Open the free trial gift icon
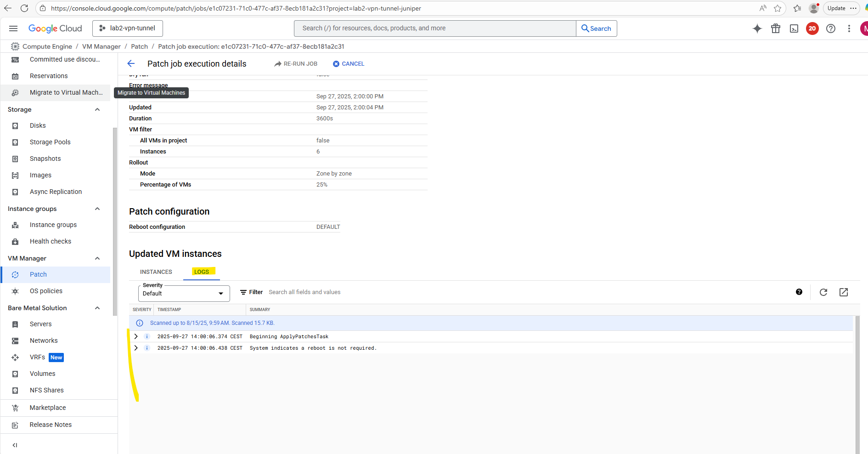Screen dimensions: 868x454 (x=776, y=28)
